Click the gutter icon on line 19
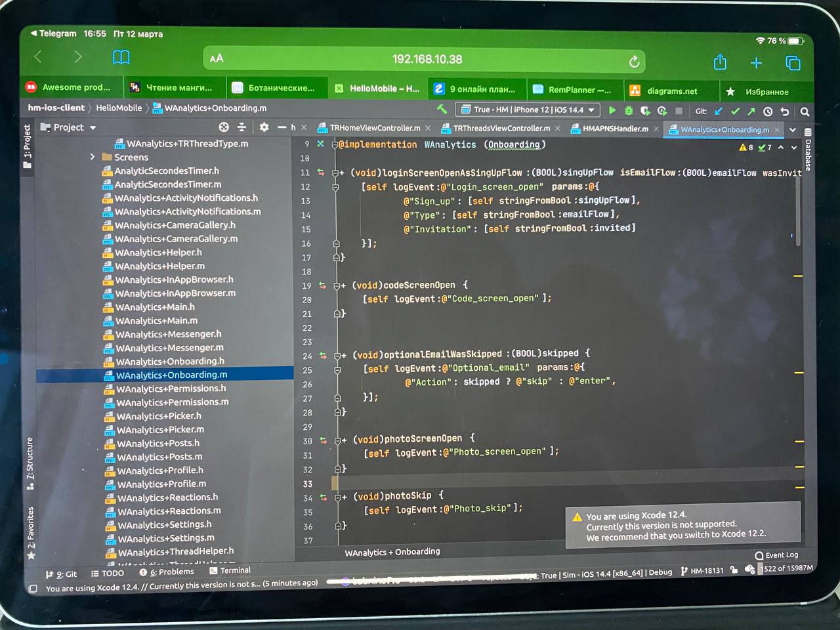This screenshot has height=630, width=840. coord(322,285)
